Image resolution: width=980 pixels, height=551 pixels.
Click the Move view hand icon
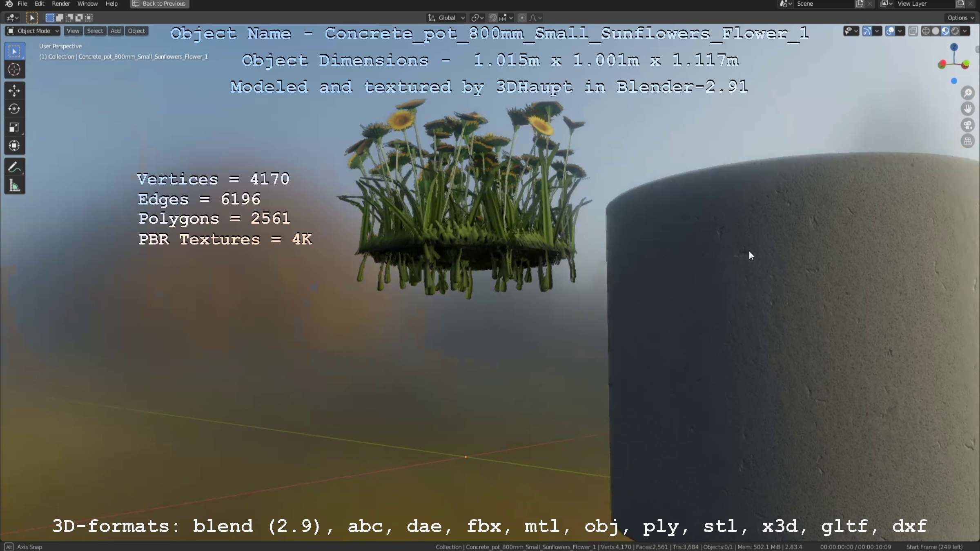coord(968,109)
